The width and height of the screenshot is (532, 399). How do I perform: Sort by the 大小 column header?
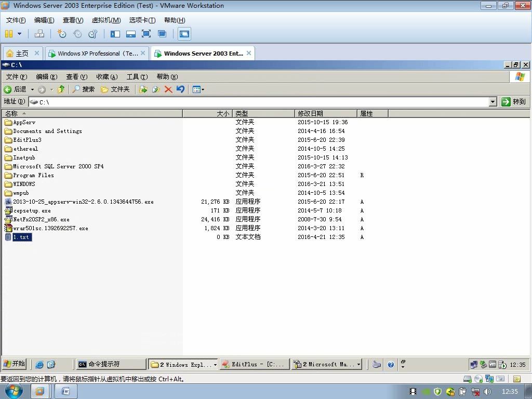click(207, 113)
